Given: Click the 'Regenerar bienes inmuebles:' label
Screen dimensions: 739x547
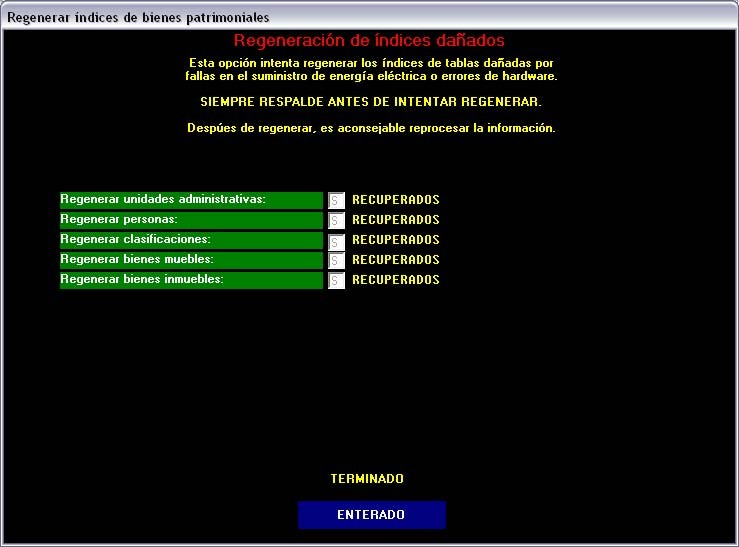Looking at the screenshot, I should click(191, 280).
